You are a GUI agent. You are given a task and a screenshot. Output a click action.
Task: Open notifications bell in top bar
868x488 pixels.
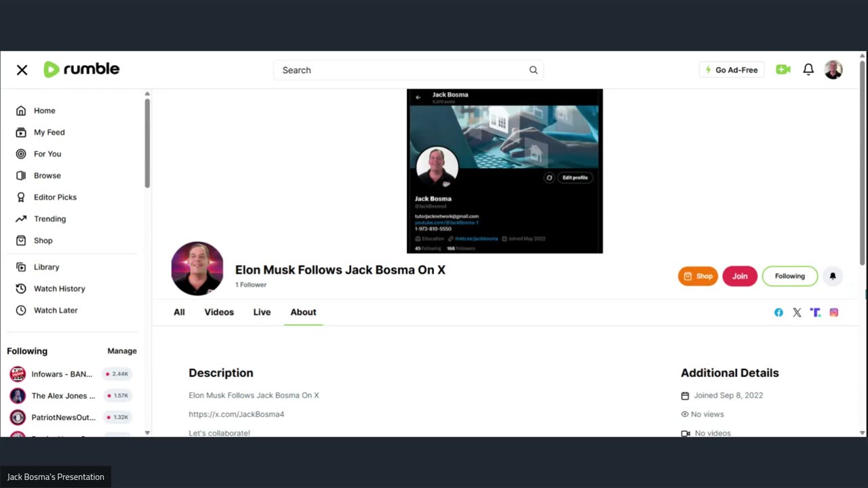coord(808,69)
